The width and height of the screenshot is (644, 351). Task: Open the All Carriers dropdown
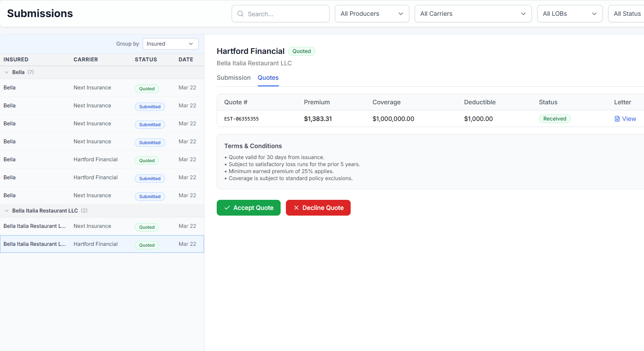click(473, 14)
